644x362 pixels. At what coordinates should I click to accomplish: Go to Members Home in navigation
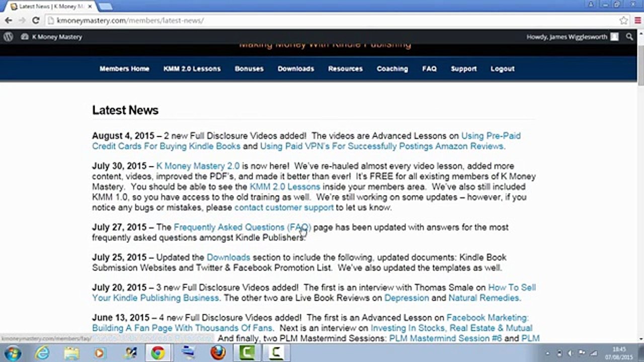[124, 68]
